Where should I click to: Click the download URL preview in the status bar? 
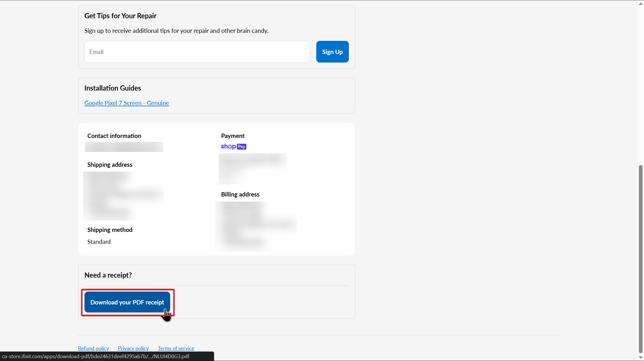coord(96,356)
